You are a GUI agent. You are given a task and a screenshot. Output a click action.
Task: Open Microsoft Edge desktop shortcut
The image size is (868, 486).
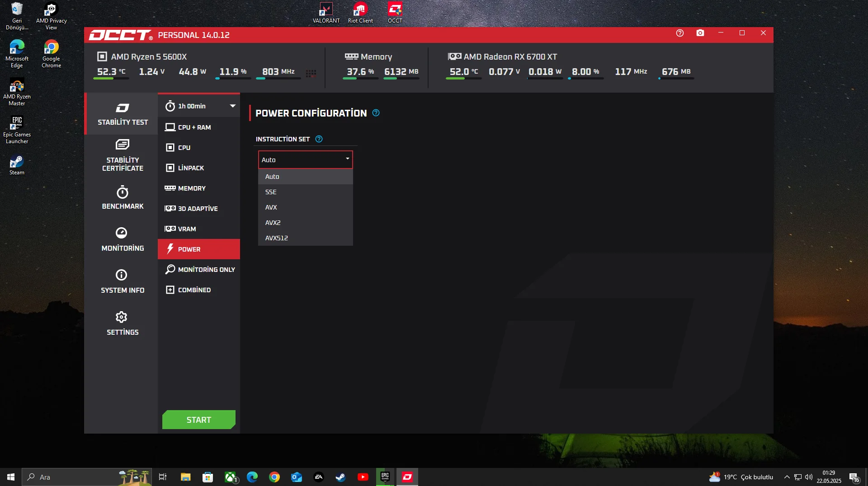17,54
